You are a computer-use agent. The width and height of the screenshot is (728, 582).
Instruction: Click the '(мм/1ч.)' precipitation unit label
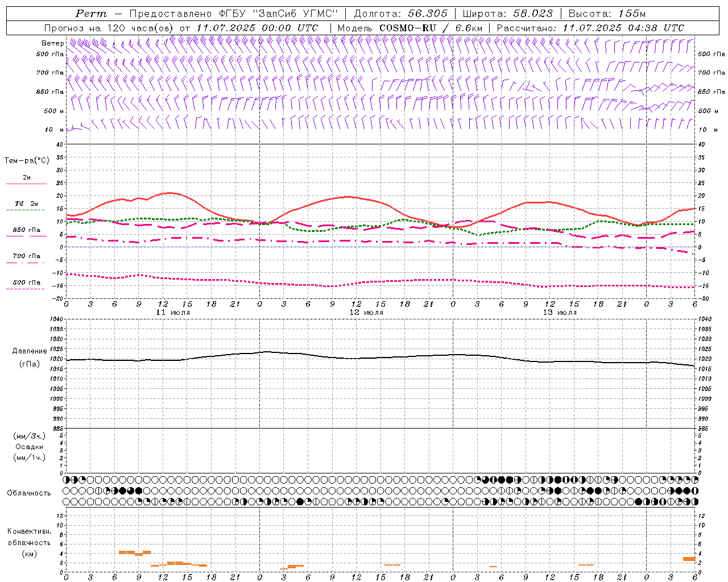tap(30, 458)
